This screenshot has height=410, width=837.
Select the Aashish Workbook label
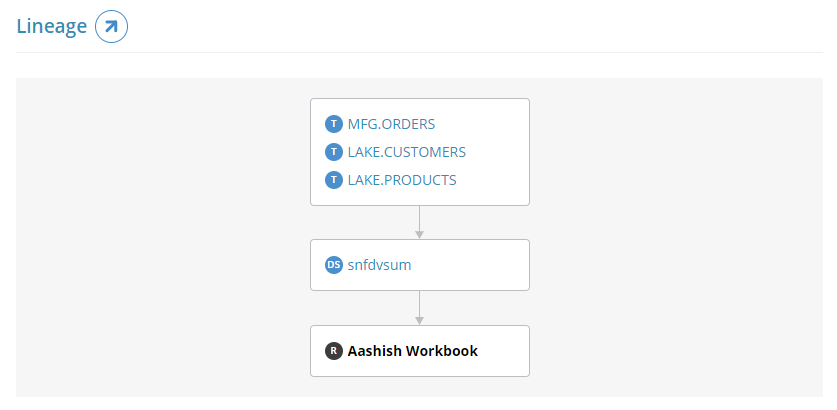click(x=413, y=351)
